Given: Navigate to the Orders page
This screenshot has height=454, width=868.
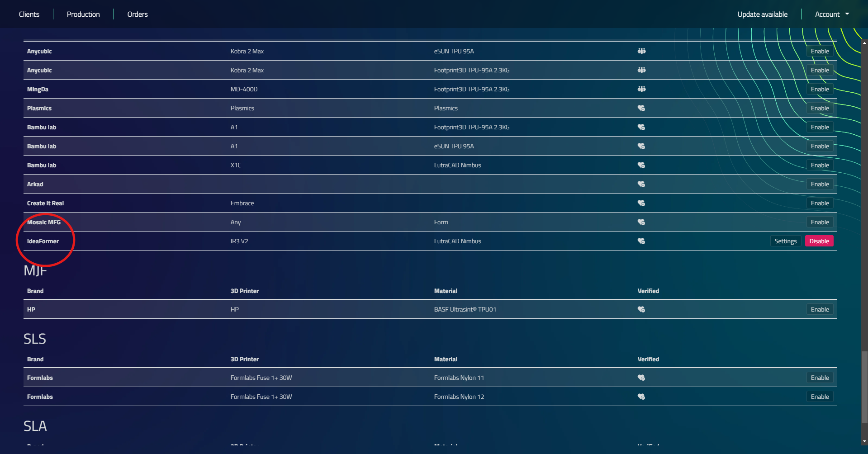Looking at the screenshot, I should click(138, 14).
